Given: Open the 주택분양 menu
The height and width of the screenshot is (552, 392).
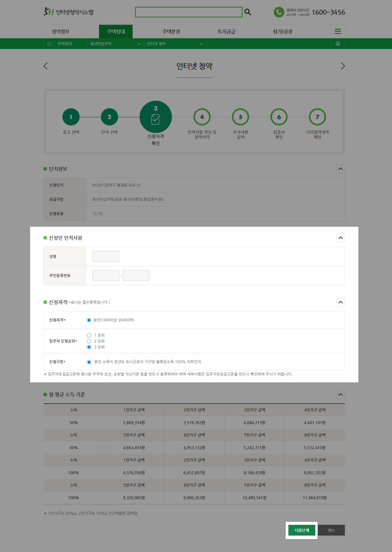Looking at the screenshot, I should [x=171, y=31].
